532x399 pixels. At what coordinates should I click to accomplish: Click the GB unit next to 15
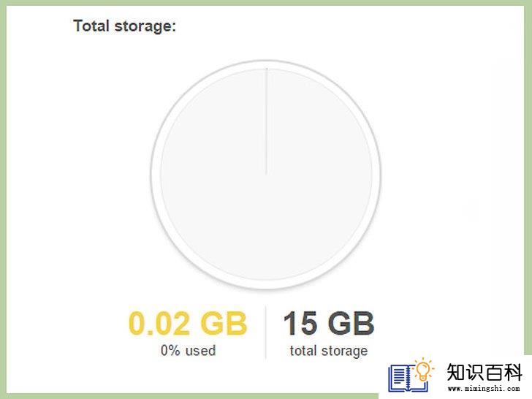point(351,323)
